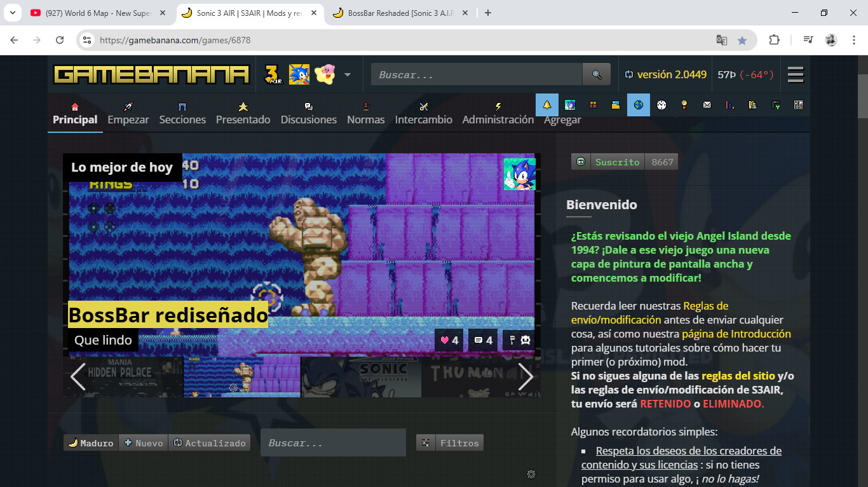
Task: Toggle the Suscrito subscription button
Action: 609,162
